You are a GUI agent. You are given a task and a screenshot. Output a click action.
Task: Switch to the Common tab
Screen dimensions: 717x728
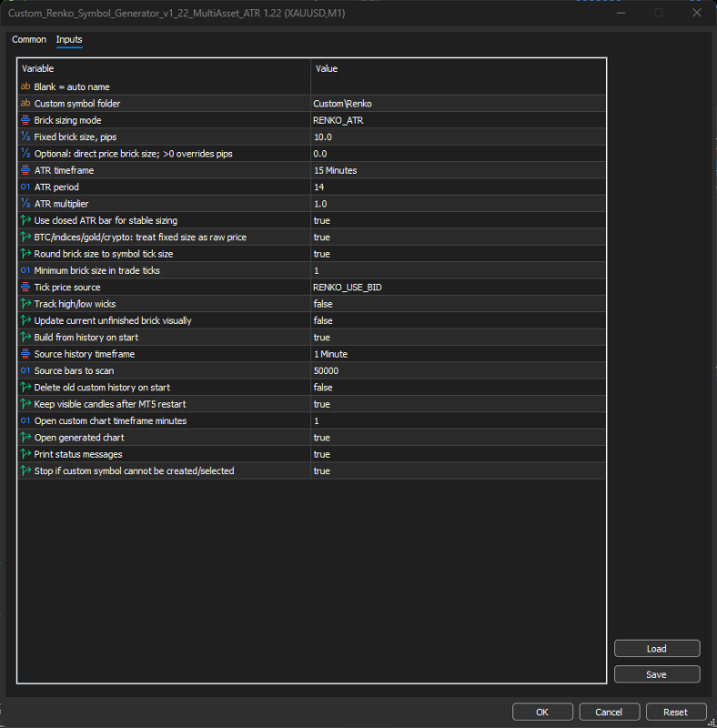(x=29, y=39)
